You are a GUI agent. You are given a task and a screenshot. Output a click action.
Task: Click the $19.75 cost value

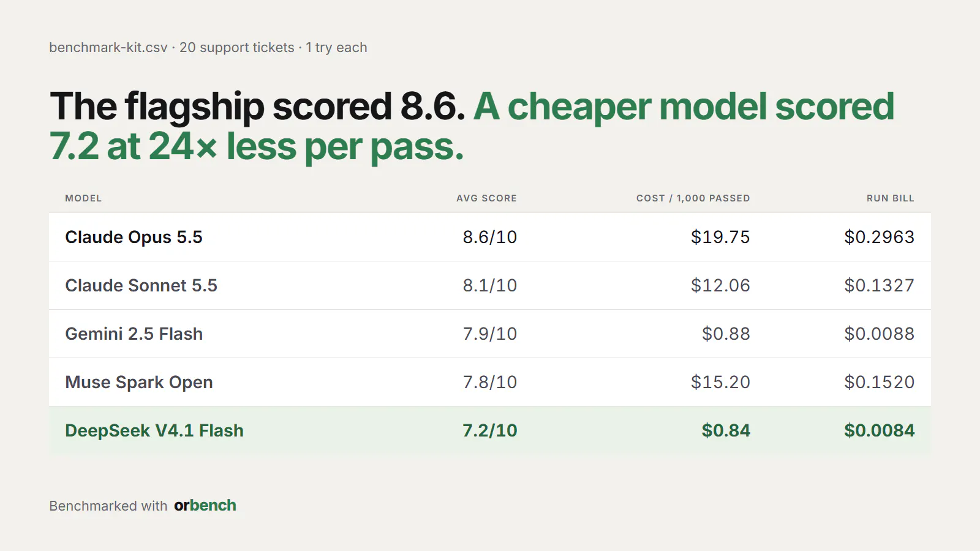720,237
